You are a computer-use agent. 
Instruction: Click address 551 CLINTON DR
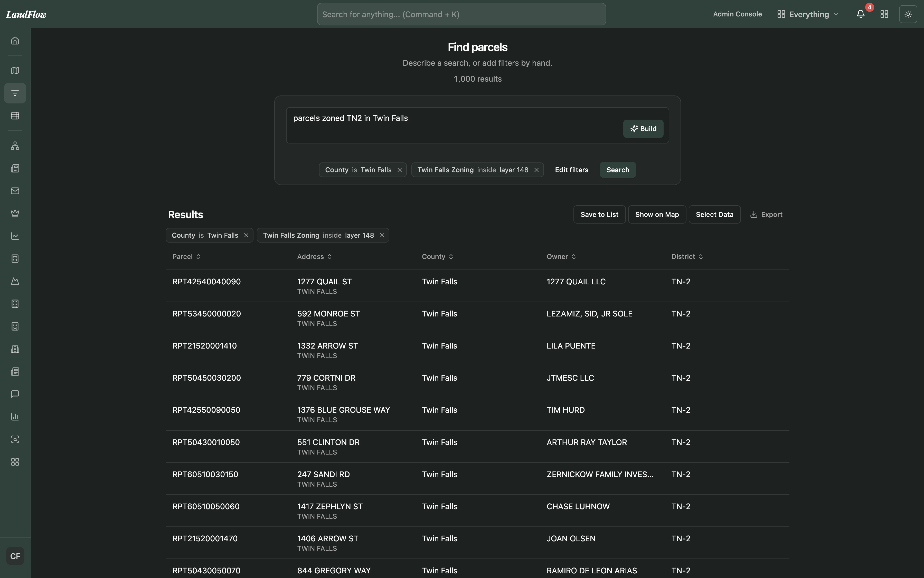tap(328, 442)
